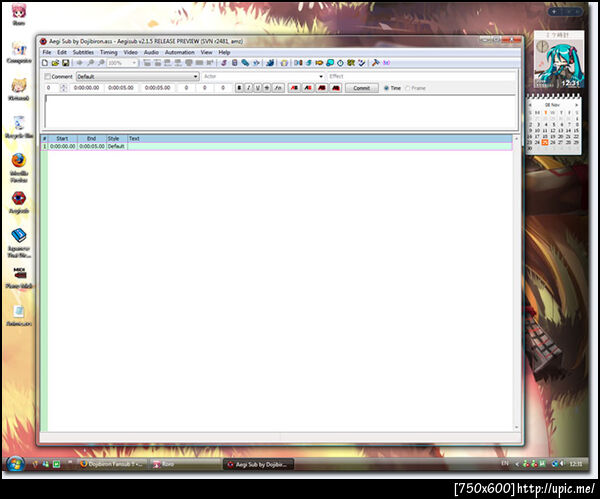Open the Help menu
Screen dimensions: 600x499
[x=224, y=52]
